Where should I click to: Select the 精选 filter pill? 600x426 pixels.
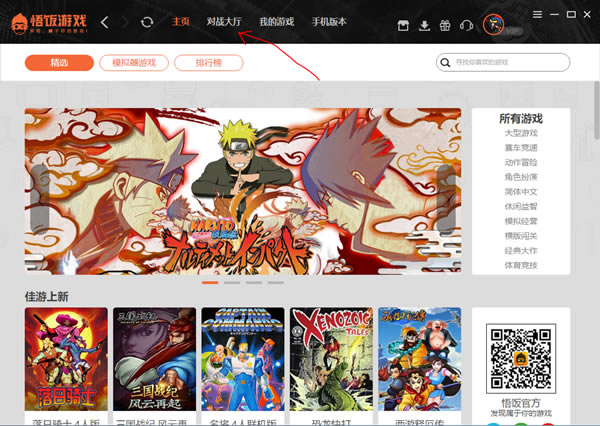[59, 63]
